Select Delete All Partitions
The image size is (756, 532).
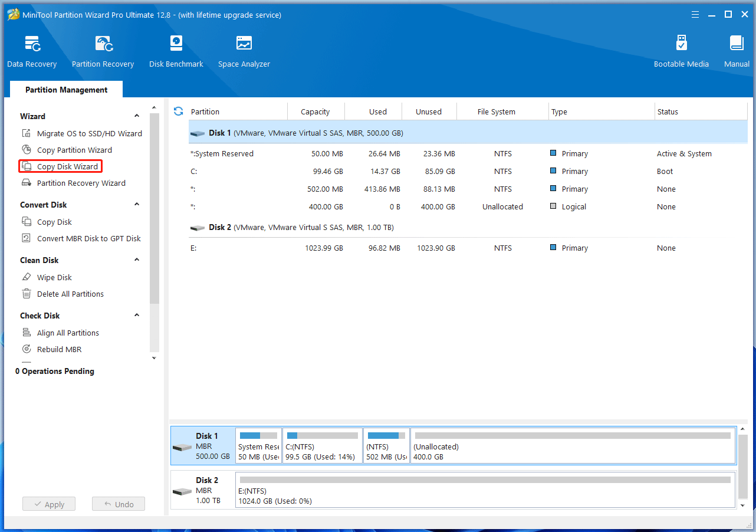click(x=63, y=294)
